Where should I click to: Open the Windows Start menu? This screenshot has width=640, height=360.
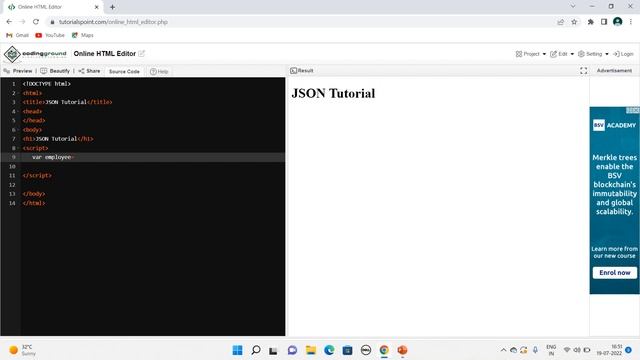tap(237, 350)
